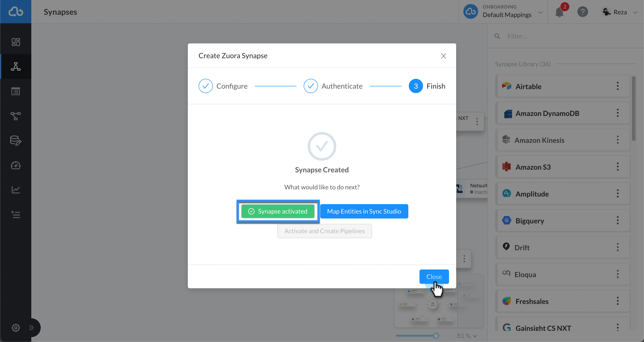Image resolution: width=644 pixels, height=342 pixels.
Task: Open the Reza user menu
Action: 620,12
